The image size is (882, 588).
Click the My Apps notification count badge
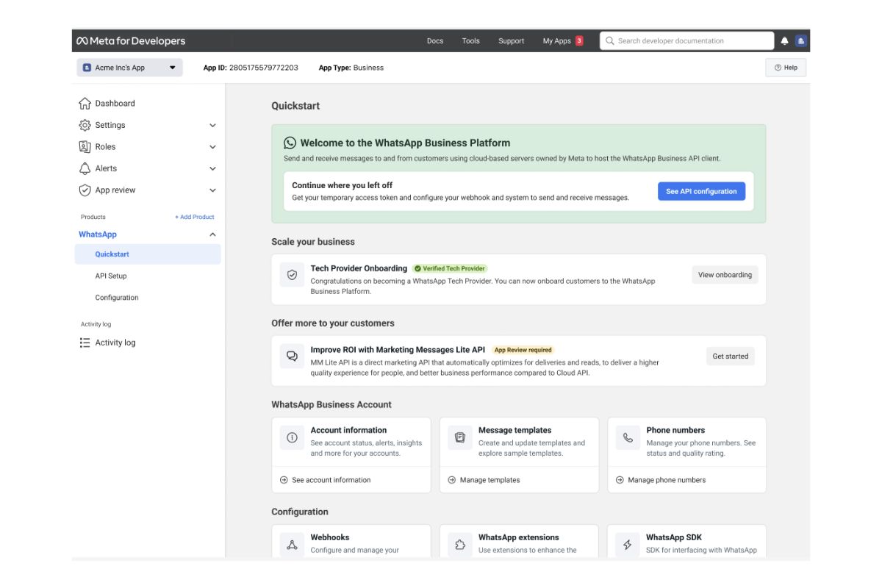click(579, 41)
